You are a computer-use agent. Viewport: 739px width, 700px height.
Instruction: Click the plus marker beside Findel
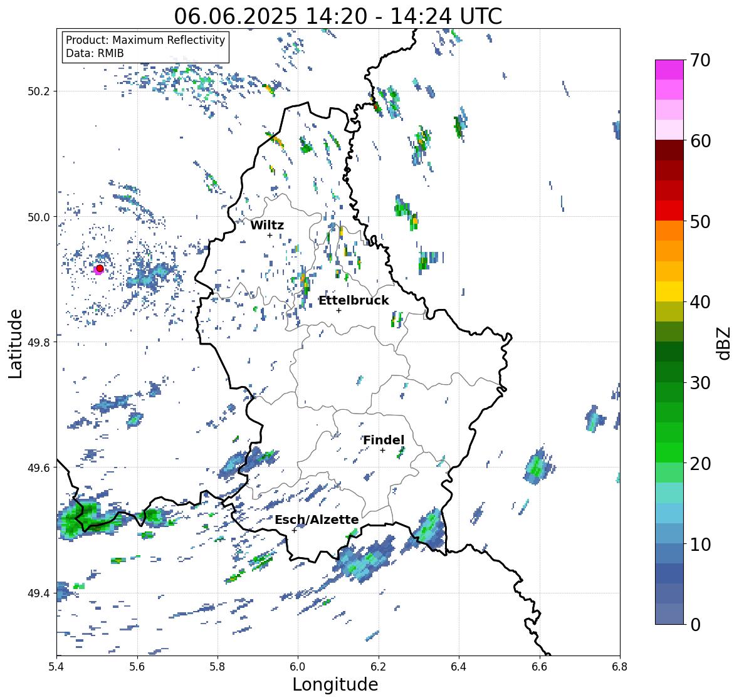click(x=383, y=451)
